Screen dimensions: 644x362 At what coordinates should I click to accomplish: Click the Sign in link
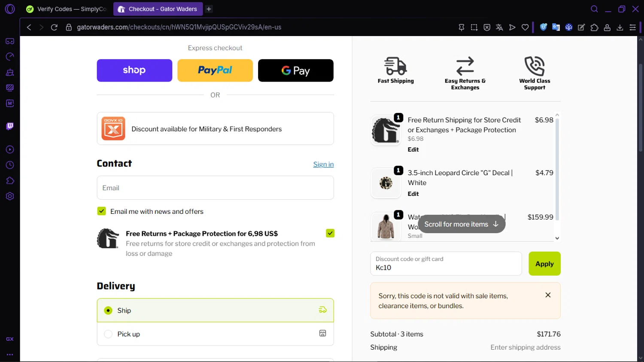tap(323, 164)
